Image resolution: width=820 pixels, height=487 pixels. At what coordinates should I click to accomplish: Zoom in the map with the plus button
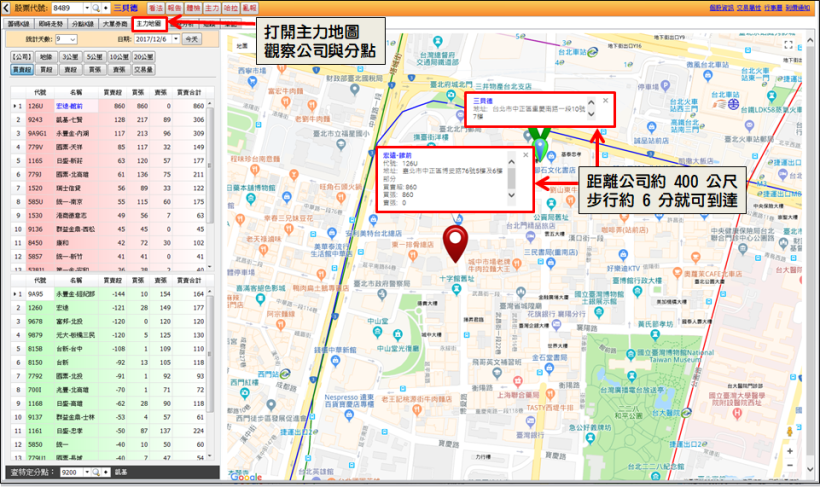(790, 451)
